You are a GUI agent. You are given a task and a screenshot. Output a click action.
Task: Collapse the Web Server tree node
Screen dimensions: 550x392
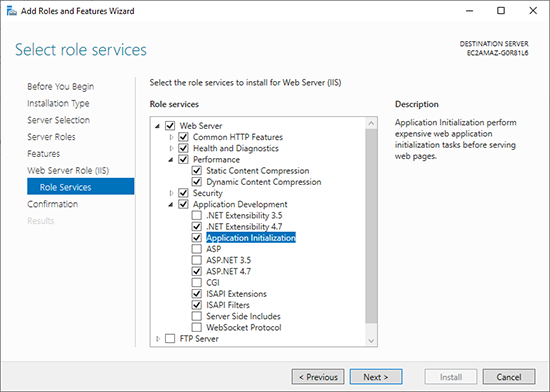(x=157, y=126)
